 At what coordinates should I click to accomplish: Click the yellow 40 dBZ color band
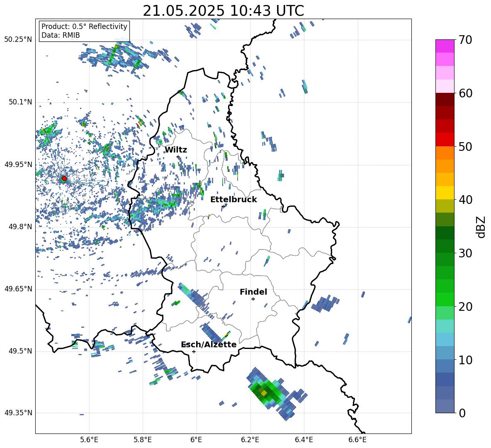445,193
